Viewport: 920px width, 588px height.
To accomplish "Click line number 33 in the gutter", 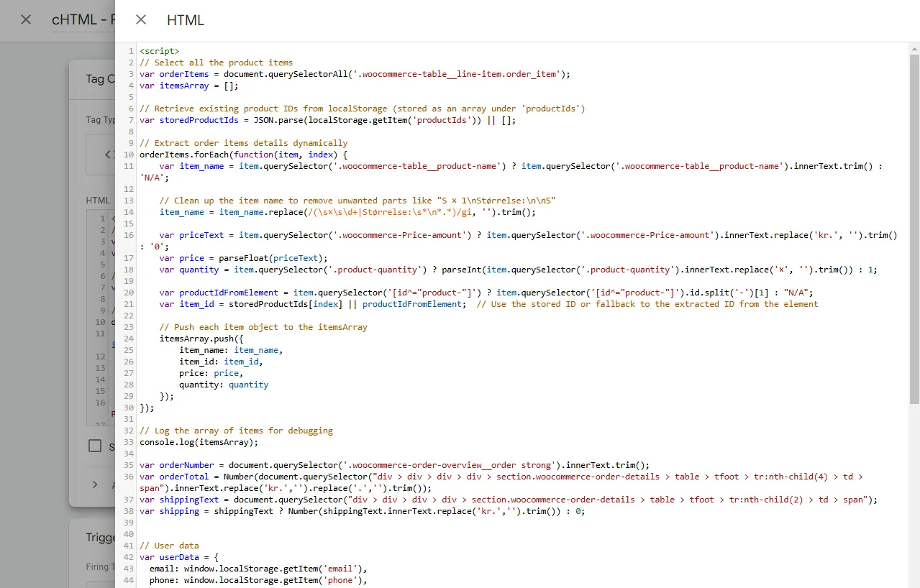I will tap(129, 442).
